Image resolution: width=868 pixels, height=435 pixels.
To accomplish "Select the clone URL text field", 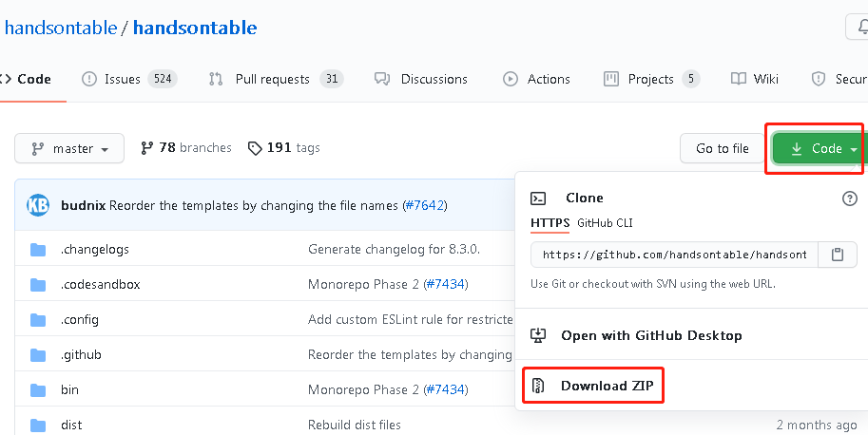I will (x=674, y=255).
